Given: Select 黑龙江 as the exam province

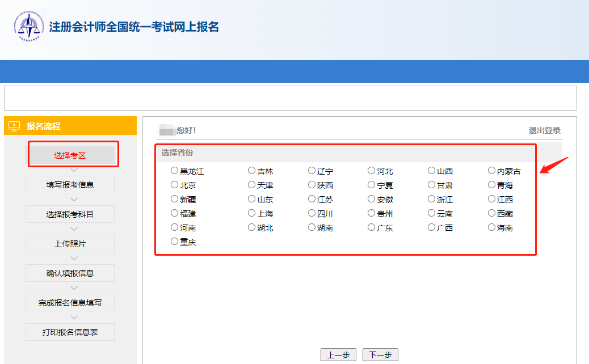Looking at the screenshot, I should click(x=174, y=170).
